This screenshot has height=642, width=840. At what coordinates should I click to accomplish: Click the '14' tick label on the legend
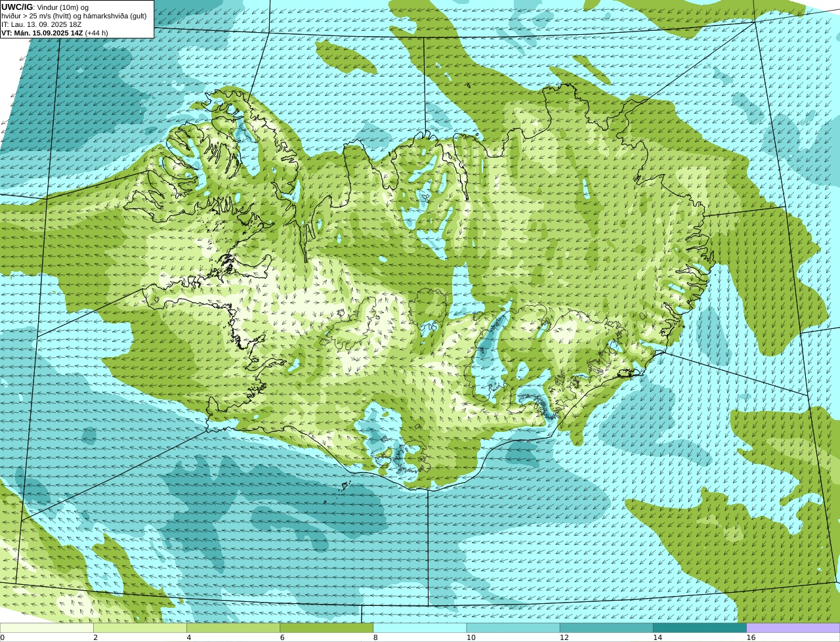[657, 637]
